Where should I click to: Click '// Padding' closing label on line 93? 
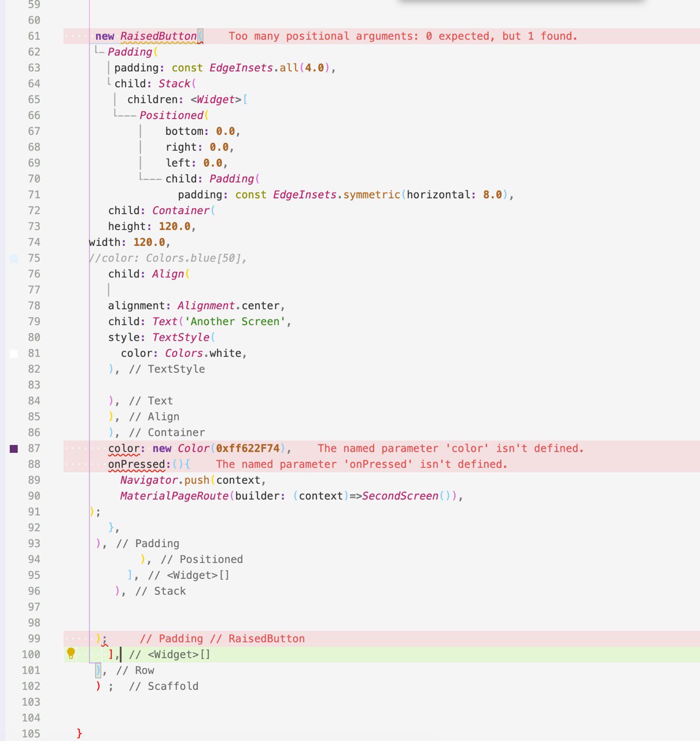[x=148, y=543]
